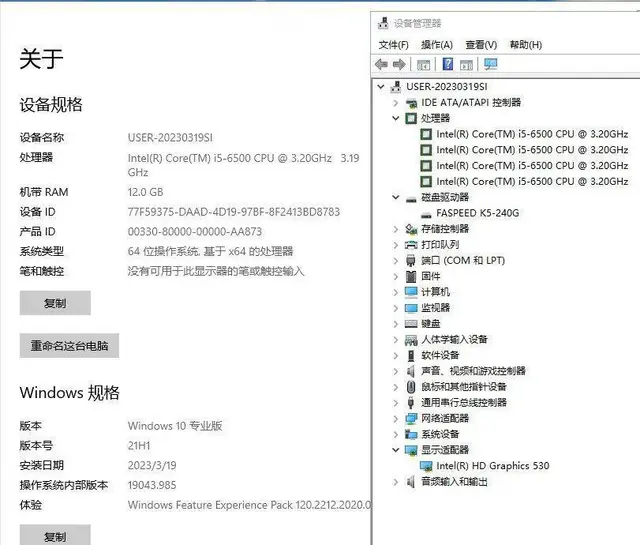Screen dimensions: 640x545
Task: Click the 声音、视频和游戏控制器 speaker icon
Action: 411,371
